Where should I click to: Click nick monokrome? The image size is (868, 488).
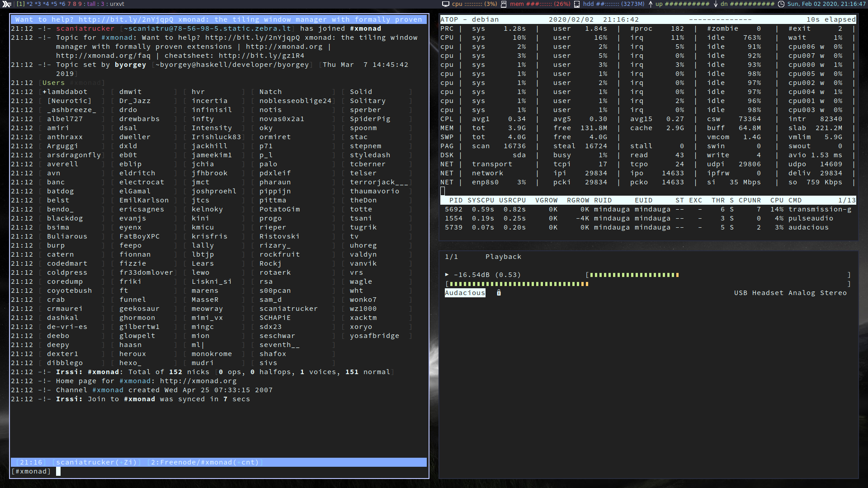pos(212,354)
